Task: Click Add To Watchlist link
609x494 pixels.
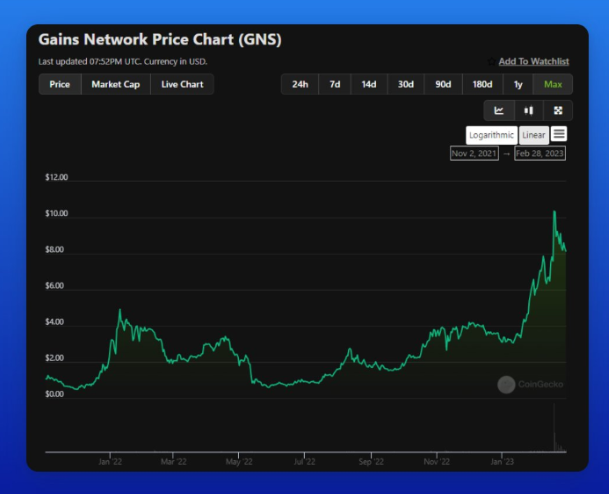Action: [x=534, y=61]
